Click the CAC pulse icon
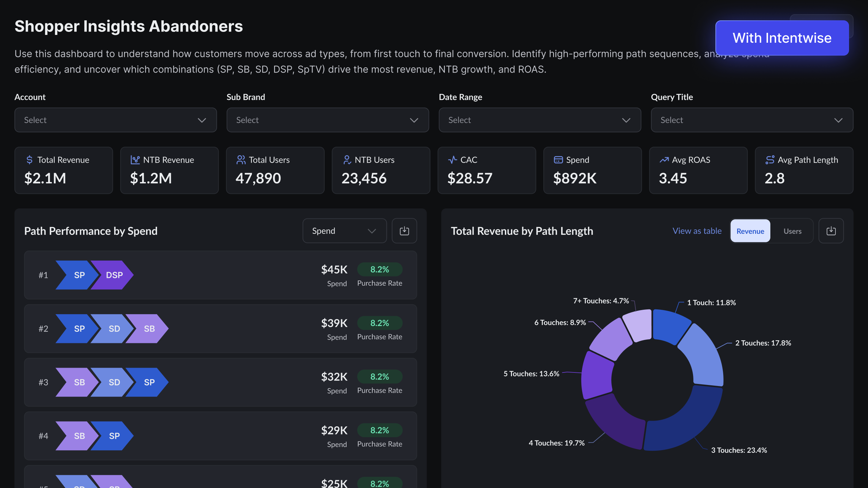The height and width of the screenshot is (488, 868). [x=452, y=160]
